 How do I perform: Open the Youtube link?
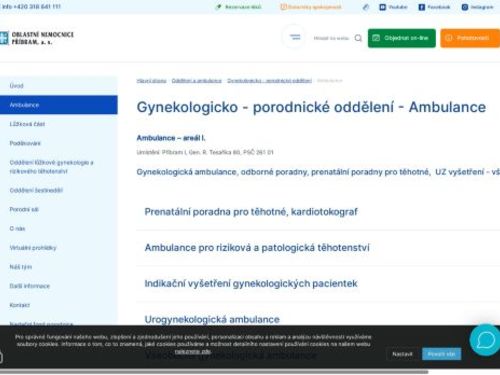(x=397, y=7)
